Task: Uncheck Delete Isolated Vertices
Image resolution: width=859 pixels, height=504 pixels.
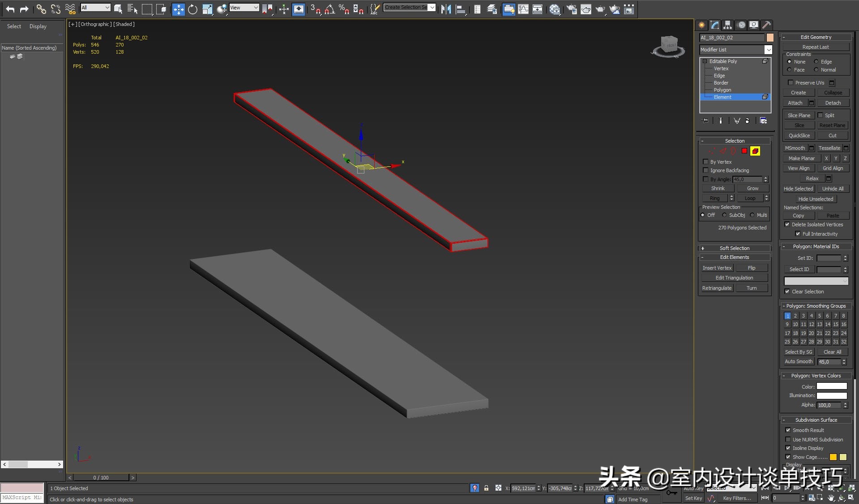Action: pos(787,224)
